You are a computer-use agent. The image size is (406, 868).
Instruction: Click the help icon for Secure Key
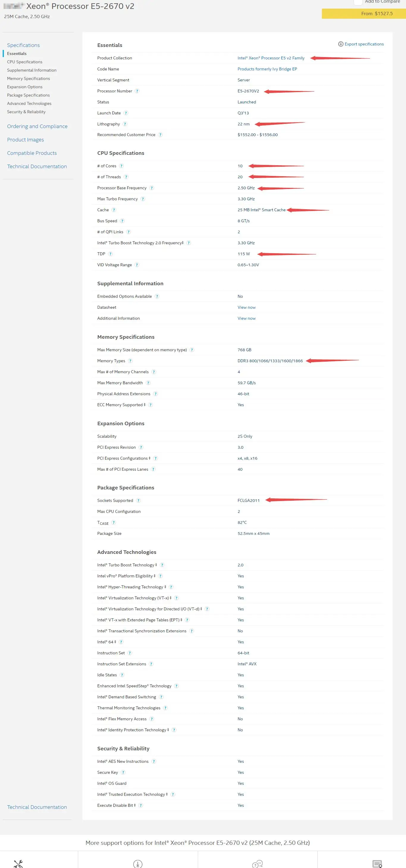point(123,772)
